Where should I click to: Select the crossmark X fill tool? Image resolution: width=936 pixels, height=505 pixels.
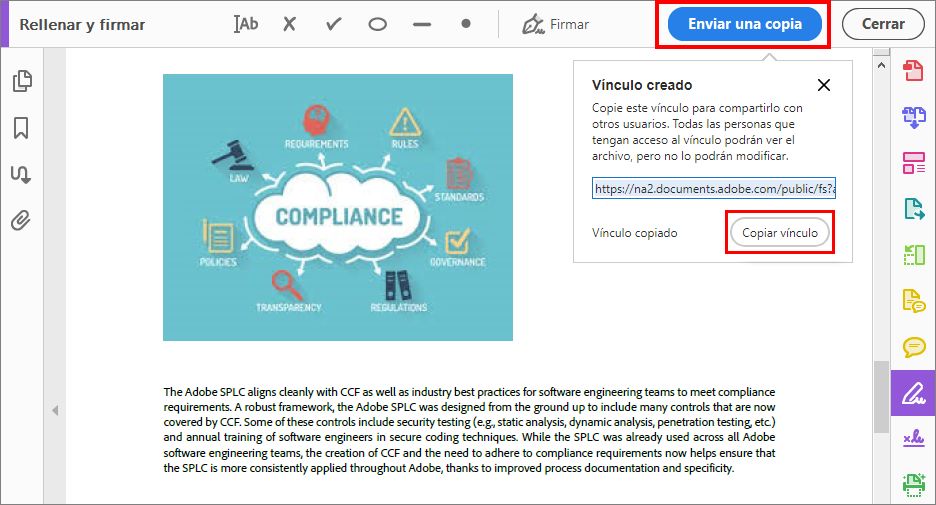[290, 24]
